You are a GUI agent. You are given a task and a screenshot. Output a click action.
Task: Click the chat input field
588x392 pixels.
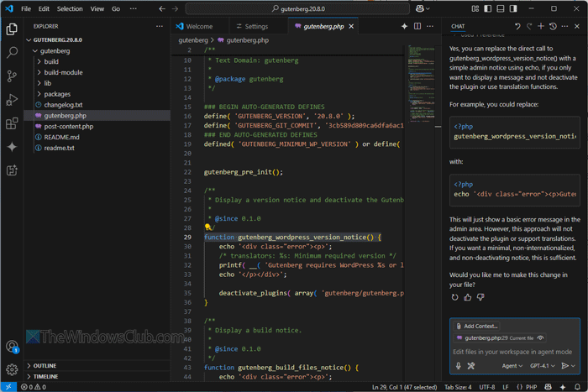coord(513,352)
